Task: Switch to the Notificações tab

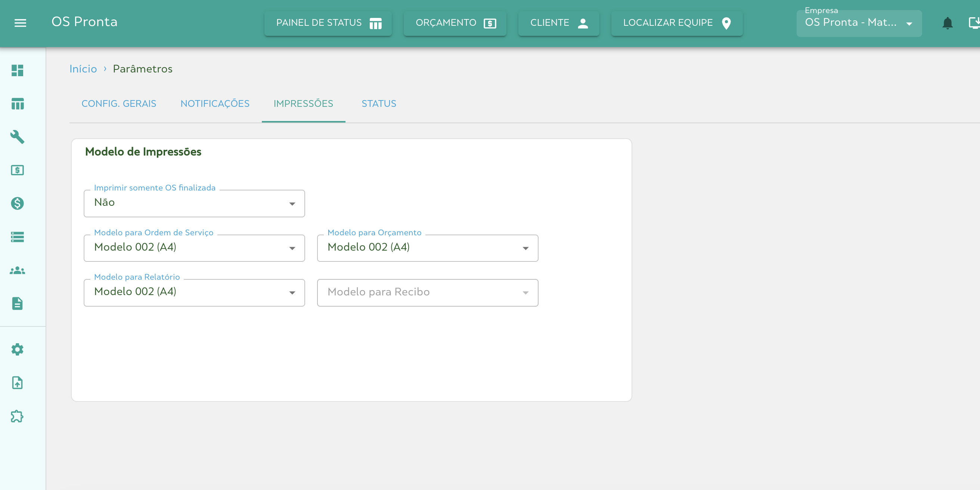Action: click(x=215, y=103)
